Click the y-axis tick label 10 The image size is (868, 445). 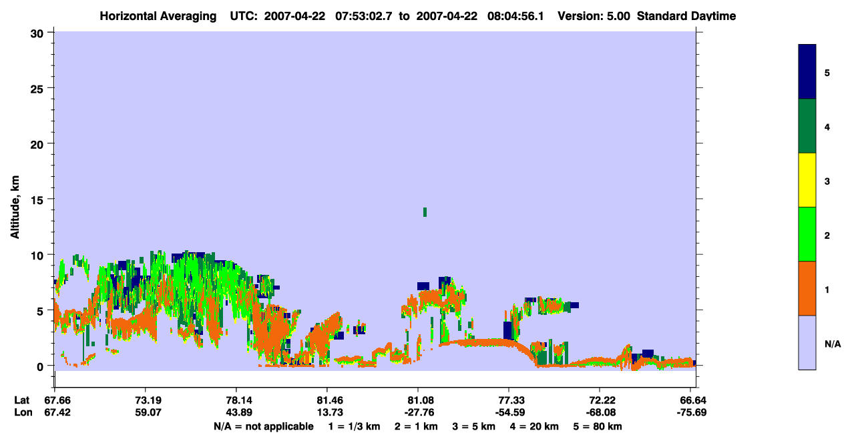tap(39, 255)
